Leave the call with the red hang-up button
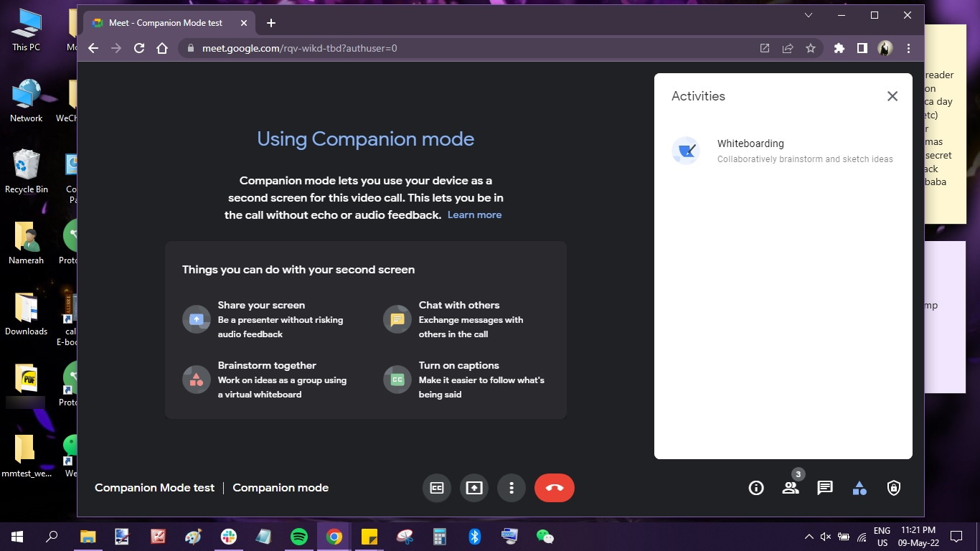 click(x=555, y=488)
